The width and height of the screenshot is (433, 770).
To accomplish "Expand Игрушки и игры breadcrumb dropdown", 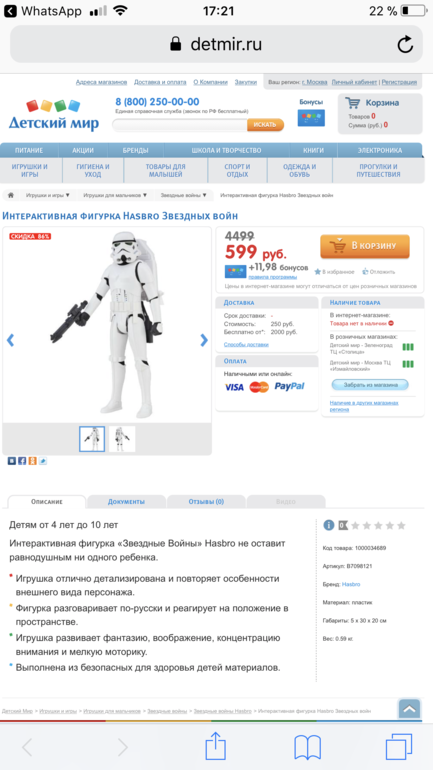I will [48, 195].
